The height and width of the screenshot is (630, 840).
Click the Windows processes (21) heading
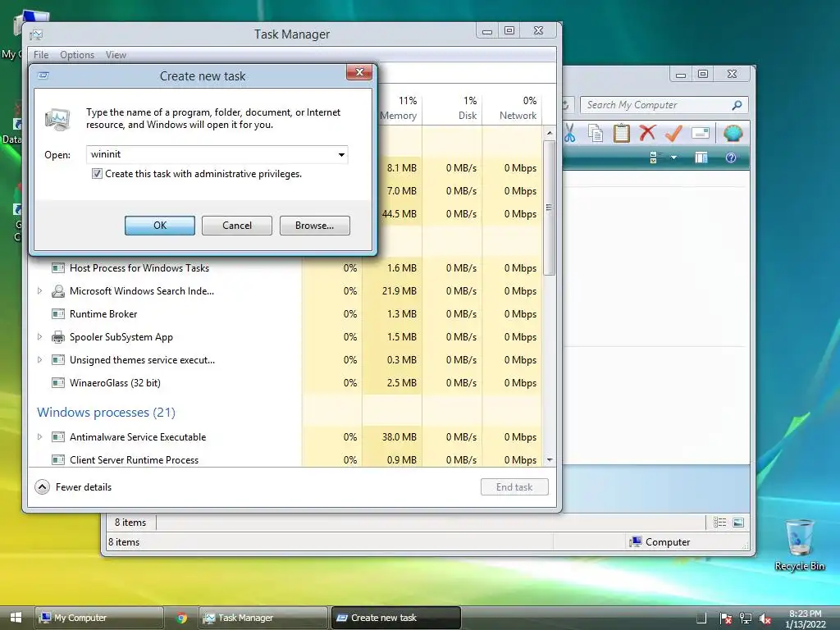click(106, 413)
